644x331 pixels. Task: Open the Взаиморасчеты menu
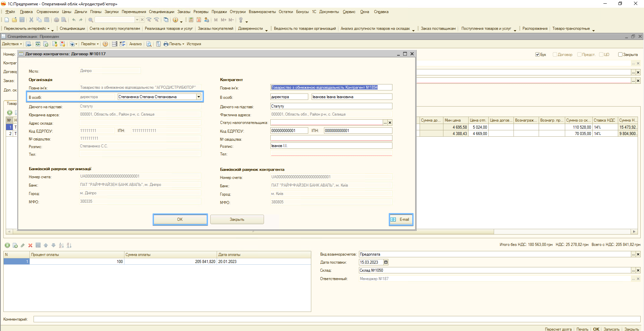262,12
